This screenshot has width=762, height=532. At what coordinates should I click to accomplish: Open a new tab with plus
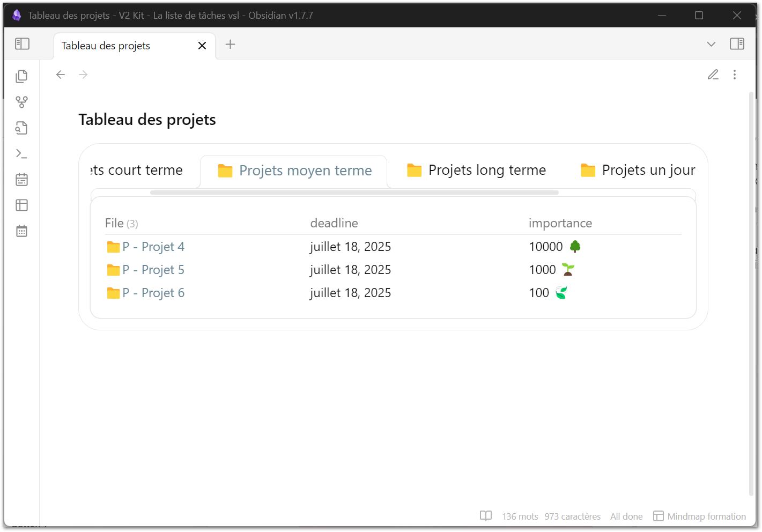click(230, 45)
